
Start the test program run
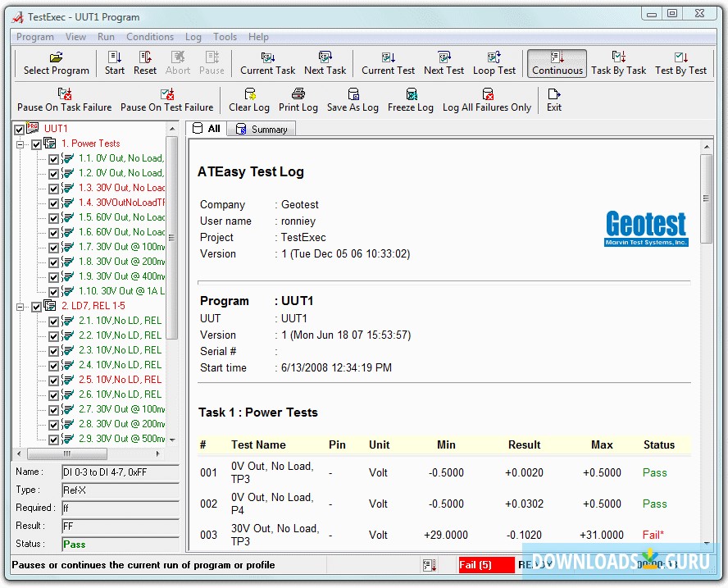(115, 62)
